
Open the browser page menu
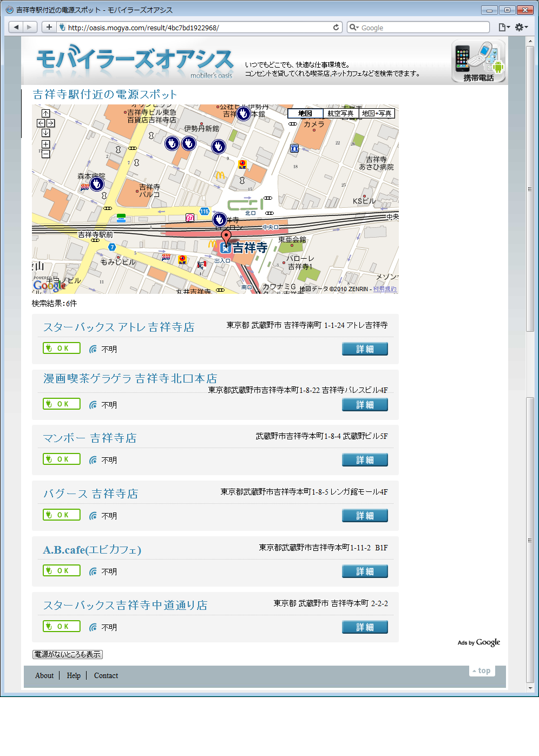pyautogui.click(x=504, y=27)
